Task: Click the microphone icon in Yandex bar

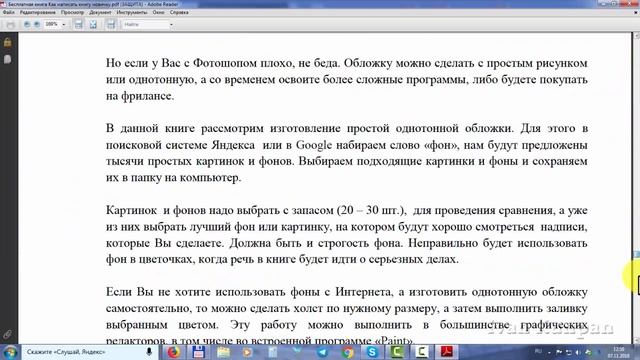Action: pos(149,352)
